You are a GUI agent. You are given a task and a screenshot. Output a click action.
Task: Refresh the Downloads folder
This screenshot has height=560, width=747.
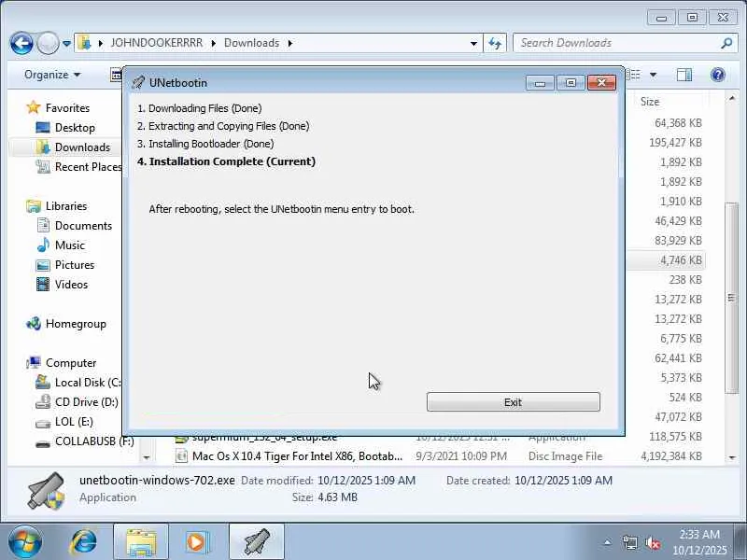(x=495, y=43)
